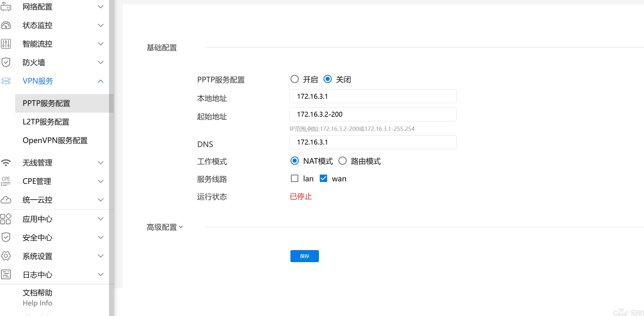Screen dimensions: 644x316
Task: Expand the 高级配置 section
Action: (x=165, y=227)
